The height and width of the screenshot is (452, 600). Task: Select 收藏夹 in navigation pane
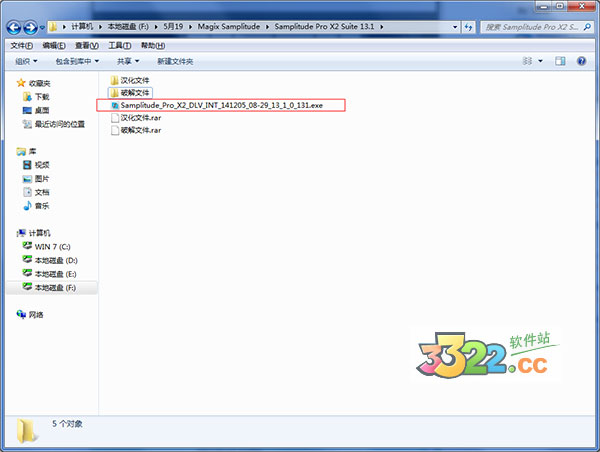click(x=39, y=83)
